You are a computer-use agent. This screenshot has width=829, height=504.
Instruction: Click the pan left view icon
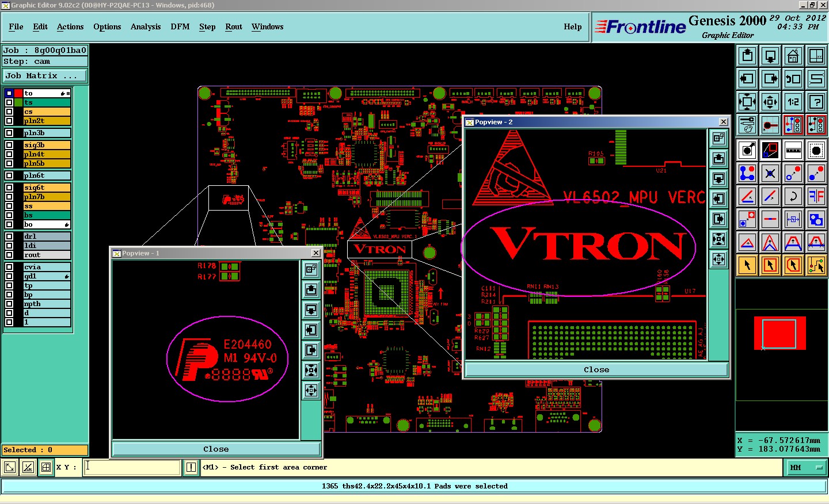tap(747, 79)
